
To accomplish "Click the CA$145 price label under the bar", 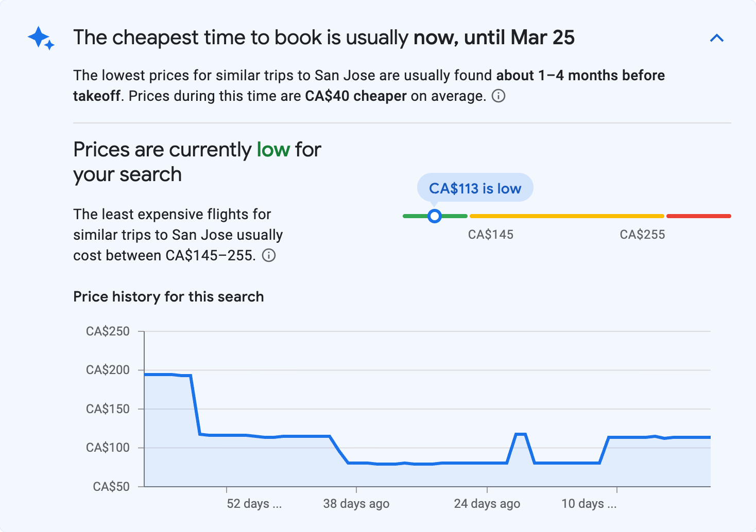I will coord(490,235).
